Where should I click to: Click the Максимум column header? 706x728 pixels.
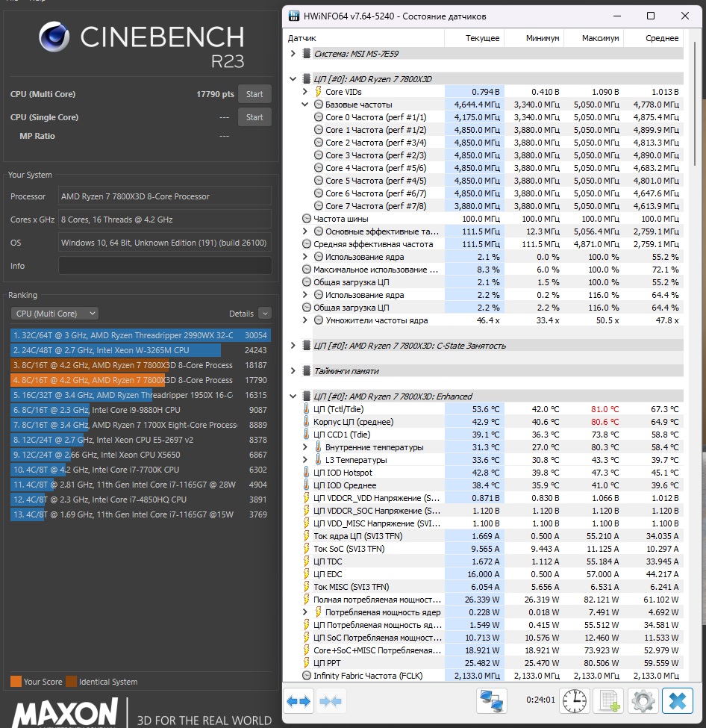(593, 38)
